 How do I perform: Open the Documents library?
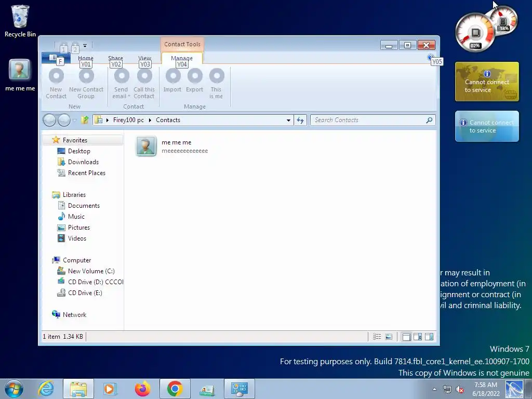[x=84, y=205]
